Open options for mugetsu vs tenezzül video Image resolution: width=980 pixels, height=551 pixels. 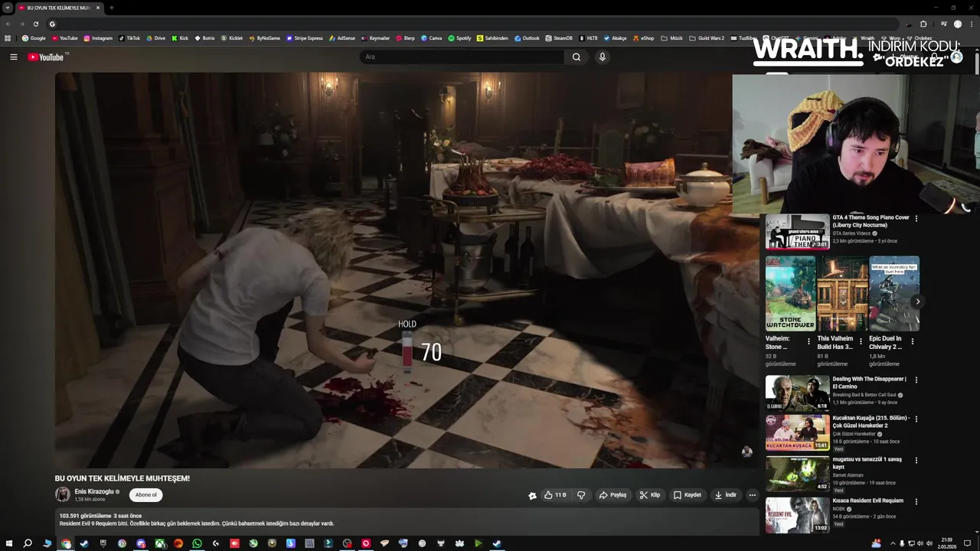coord(916,461)
